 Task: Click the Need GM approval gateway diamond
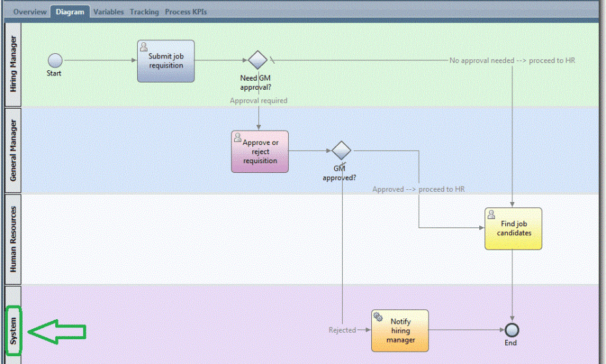[258, 60]
